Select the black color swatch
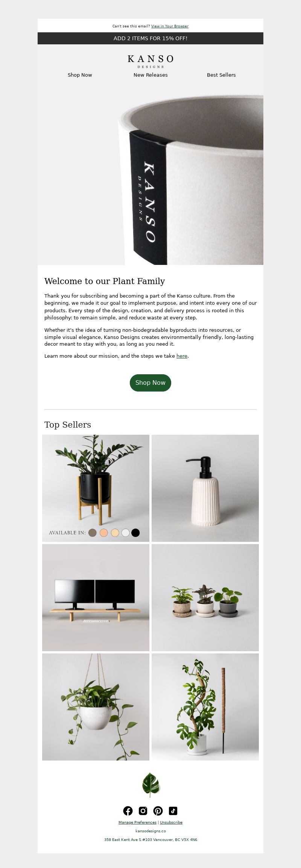Image resolution: width=301 pixels, height=868 pixels. pos(135,532)
